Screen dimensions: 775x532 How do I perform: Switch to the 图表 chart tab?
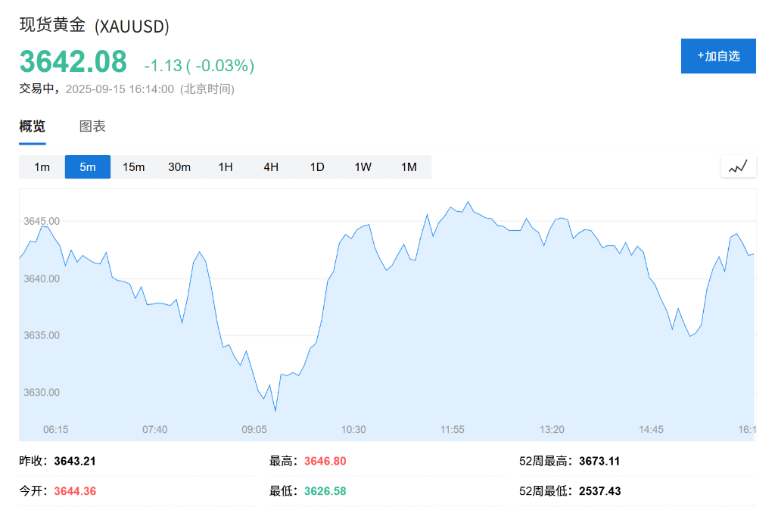click(92, 126)
